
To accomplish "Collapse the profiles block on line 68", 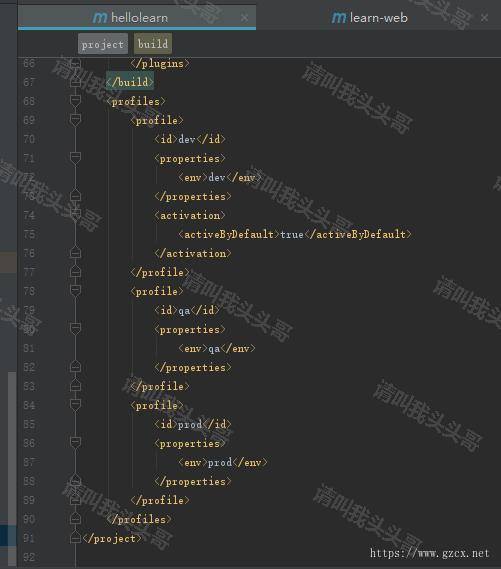I will [75, 101].
